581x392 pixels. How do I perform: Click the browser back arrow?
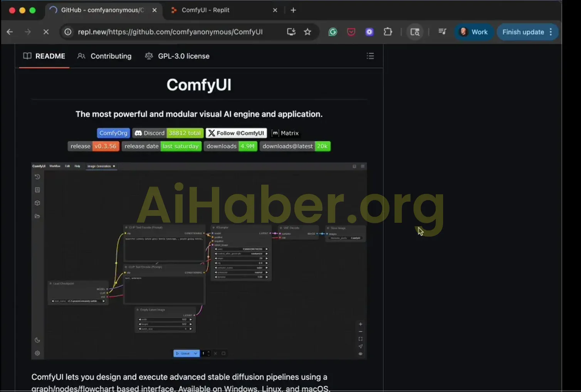10,32
